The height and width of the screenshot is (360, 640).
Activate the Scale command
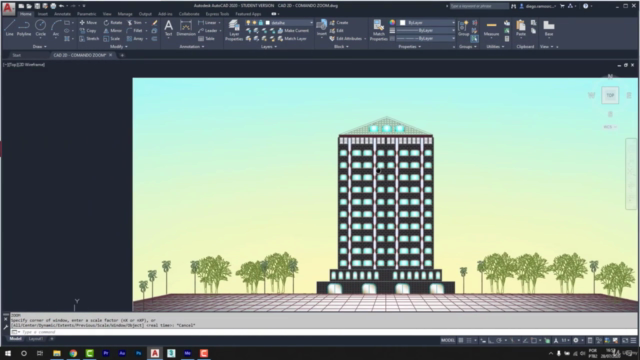pos(111,38)
